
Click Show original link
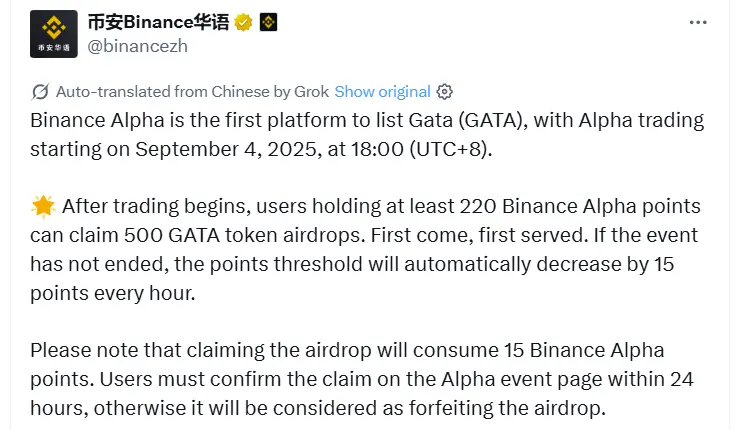click(382, 91)
